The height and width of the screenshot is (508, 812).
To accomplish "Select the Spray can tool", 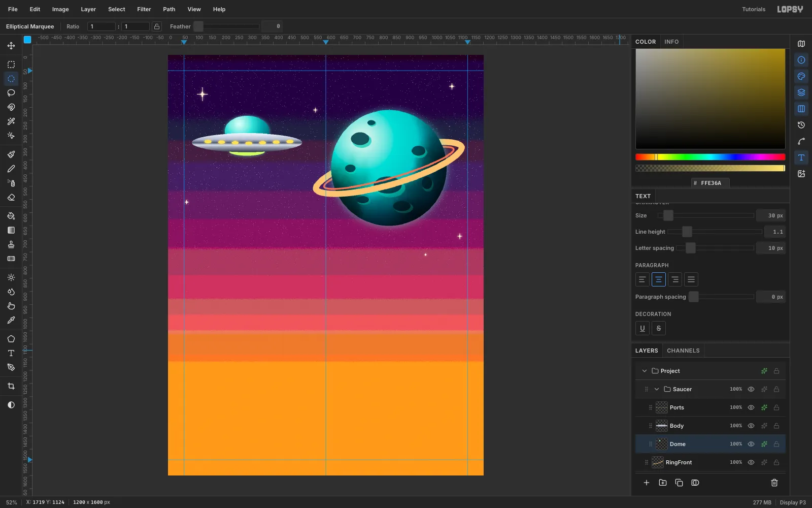I will pos(11,183).
